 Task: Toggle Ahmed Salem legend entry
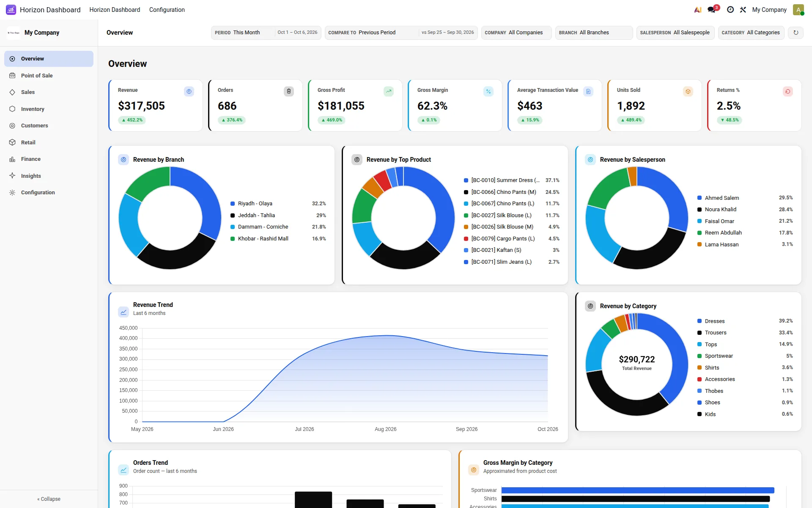pyautogui.click(x=745, y=198)
